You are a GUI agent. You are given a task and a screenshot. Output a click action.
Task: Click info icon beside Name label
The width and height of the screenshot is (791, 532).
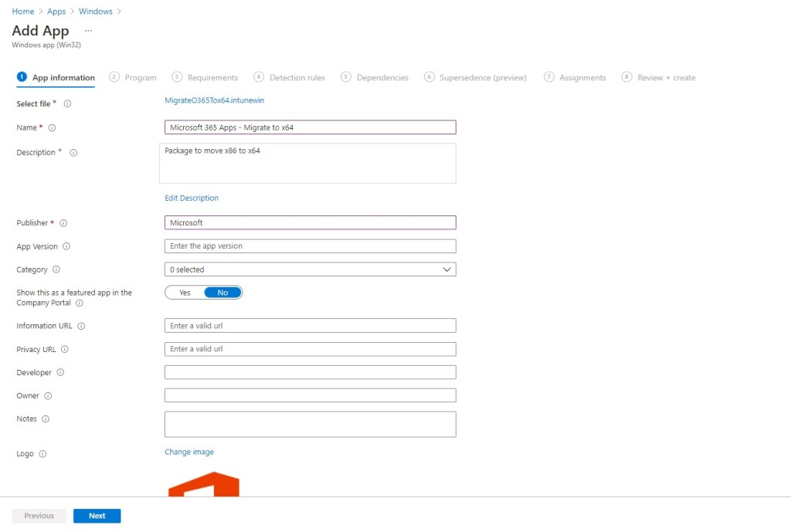point(53,127)
